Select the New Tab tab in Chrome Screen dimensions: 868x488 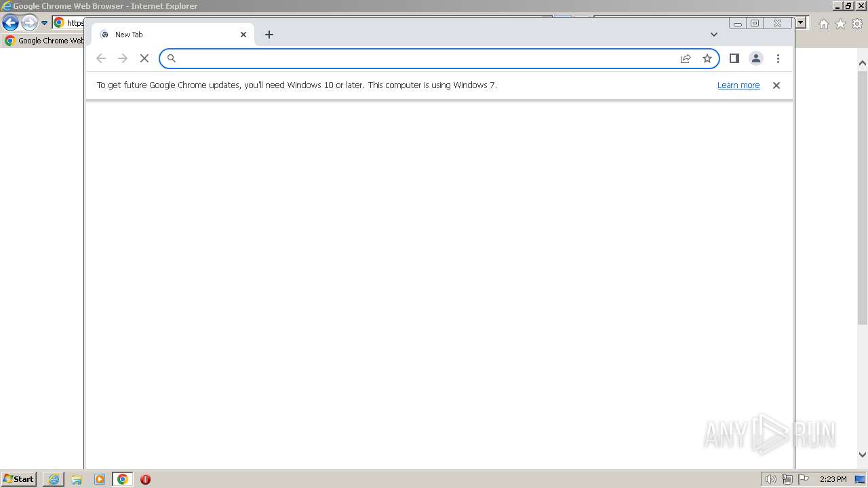pyautogui.click(x=173, y=35)
